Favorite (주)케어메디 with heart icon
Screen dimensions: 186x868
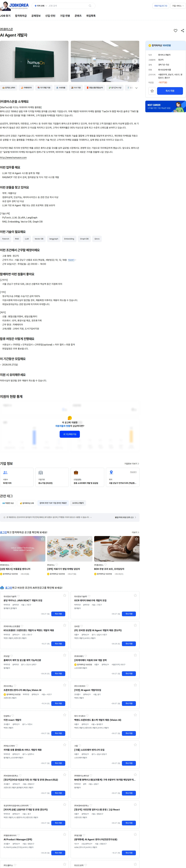coord(86,656)
